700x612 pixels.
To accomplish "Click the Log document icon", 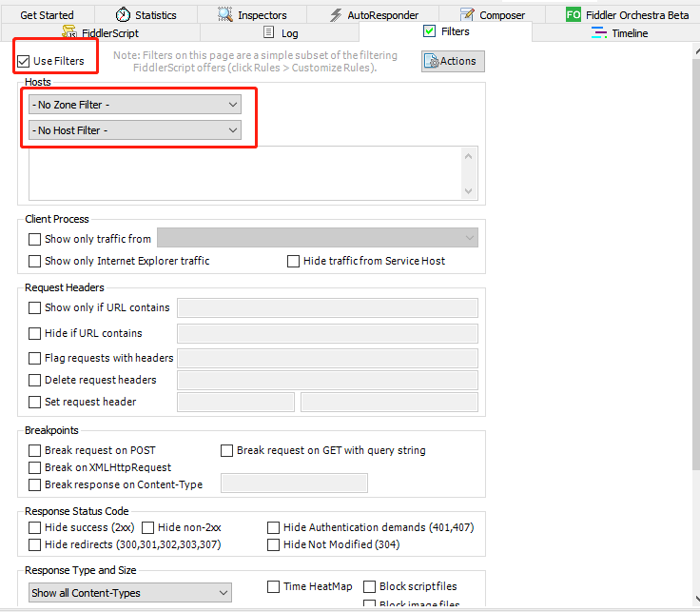I will (x=268, y=32).
